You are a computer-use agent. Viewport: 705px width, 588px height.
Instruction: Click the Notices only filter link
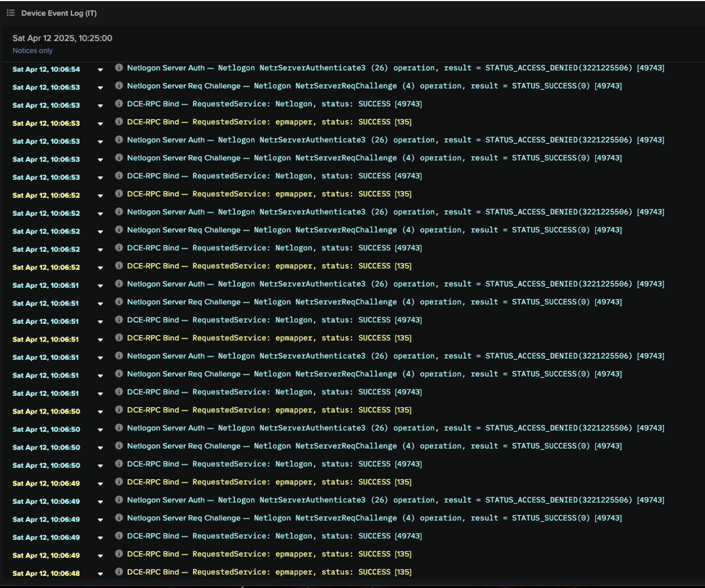(x=32, y=50)
